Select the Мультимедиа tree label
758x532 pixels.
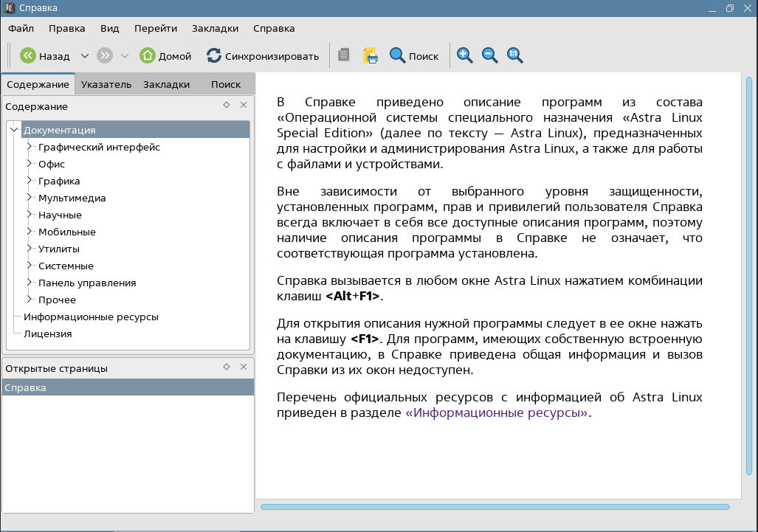click(x=72, y=198)
